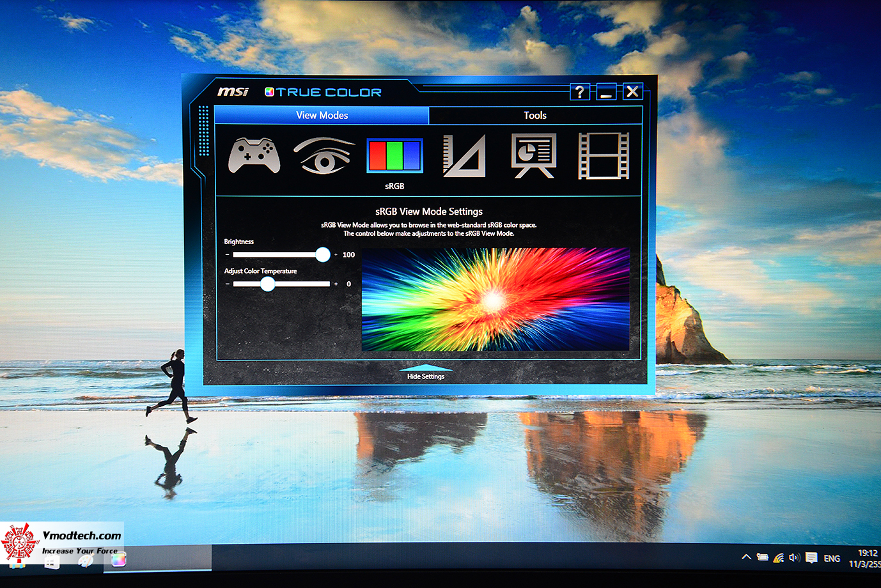This screenshot has height=588, width=881.
Task: Click the ENG language indicator
Action: [832, 559]
